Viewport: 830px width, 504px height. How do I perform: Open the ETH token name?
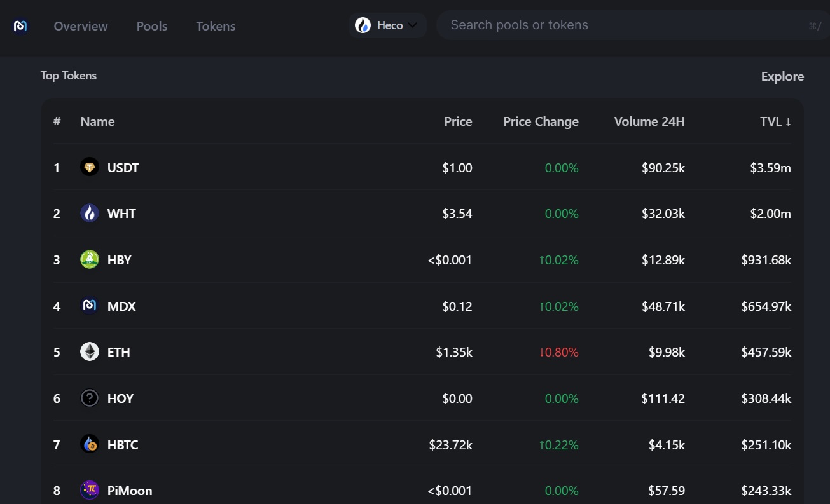118,352
